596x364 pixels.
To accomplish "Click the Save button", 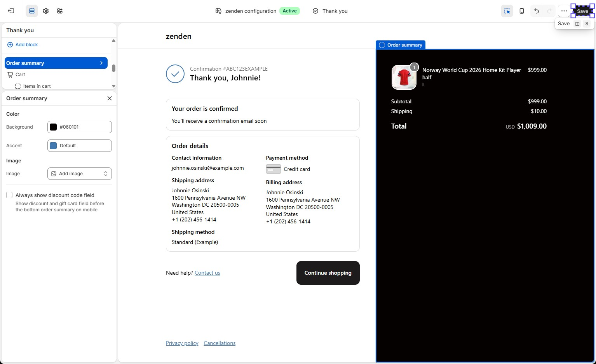I will tap(582, 11).
